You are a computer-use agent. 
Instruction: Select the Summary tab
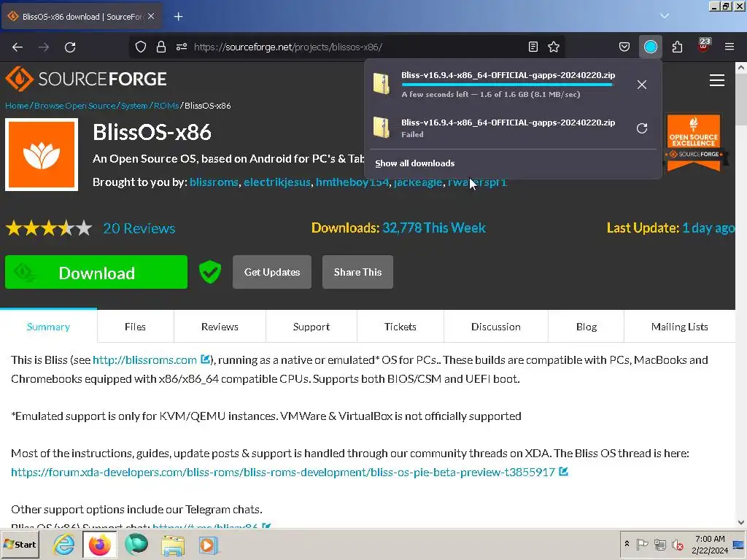(49, 327)
